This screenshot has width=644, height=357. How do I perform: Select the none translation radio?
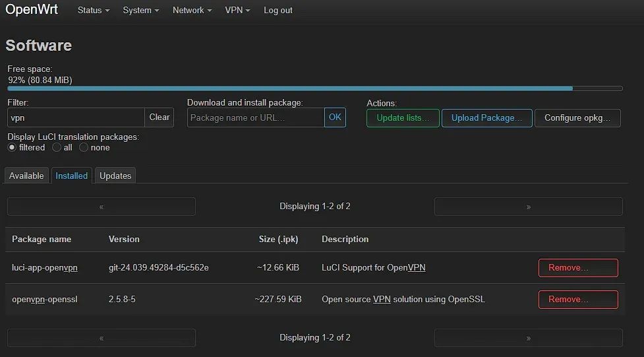click(x=83, y=147)
